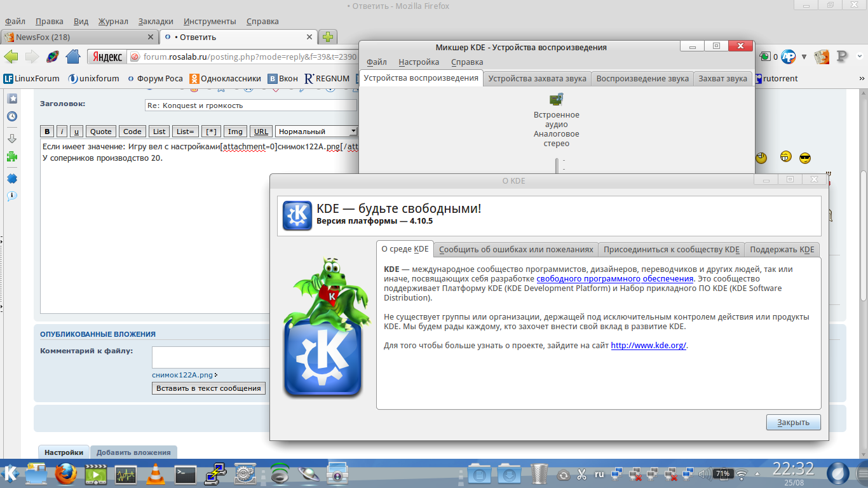The height and width of the screenshot is (488, 868).
Task: Launch Firefox from the taskbar panel
Action: pyautogui.click(x=65, y=473)
